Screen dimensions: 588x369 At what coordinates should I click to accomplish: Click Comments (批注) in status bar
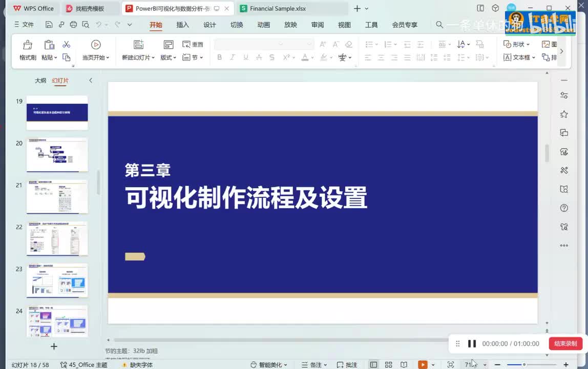347,364
